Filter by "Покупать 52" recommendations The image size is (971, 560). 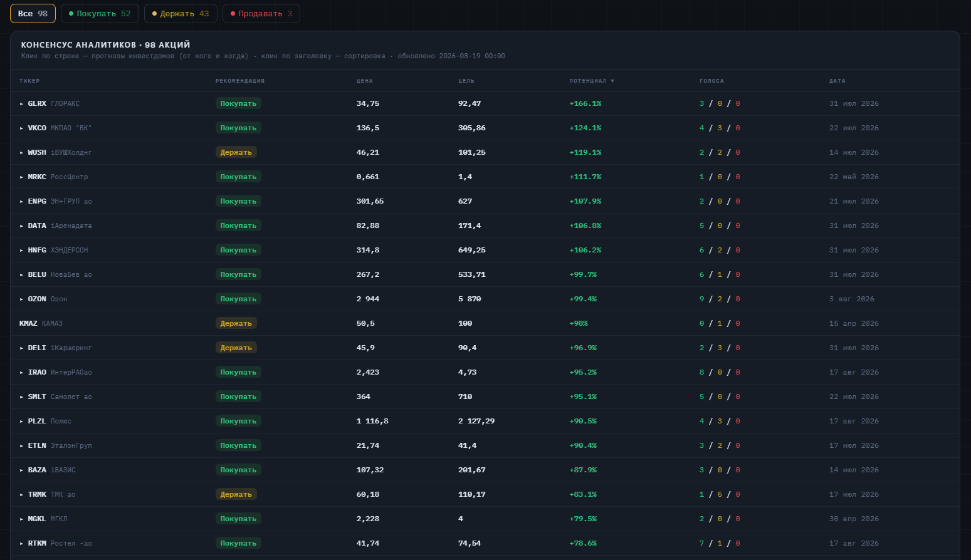[x=100, y=14]
